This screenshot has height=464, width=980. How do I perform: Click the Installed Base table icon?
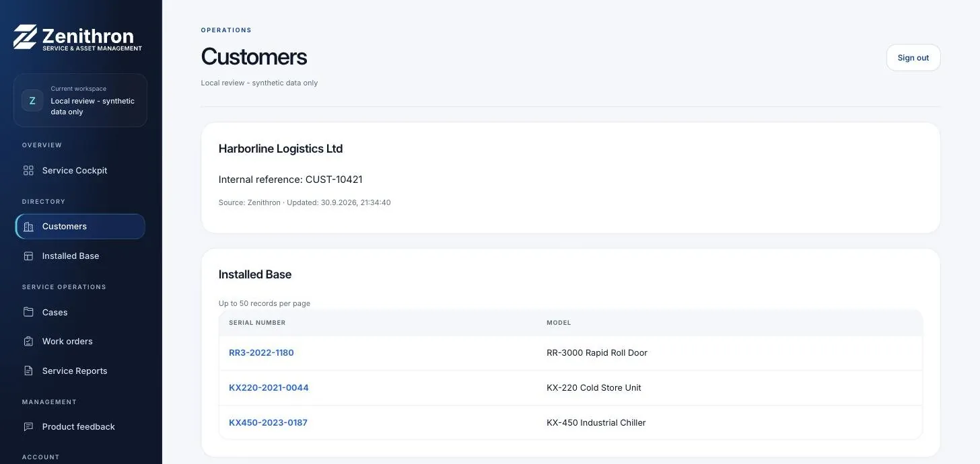pos(28,256)
